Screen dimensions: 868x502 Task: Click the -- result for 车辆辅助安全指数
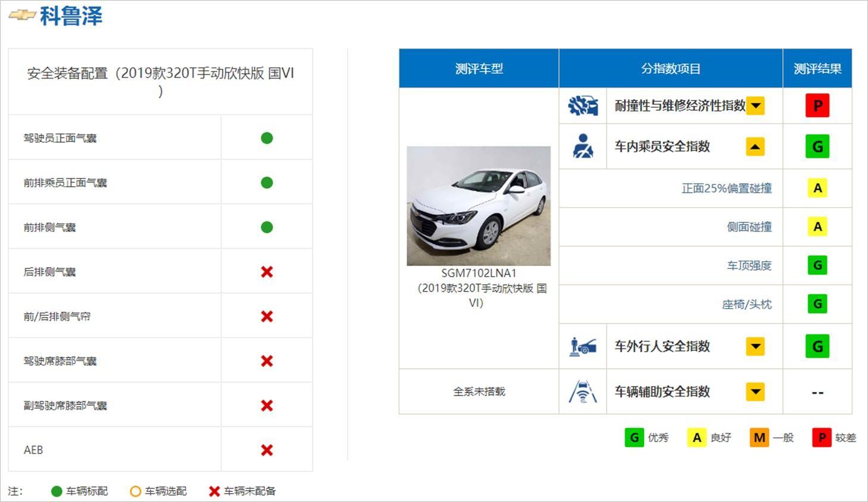point(817,393)
